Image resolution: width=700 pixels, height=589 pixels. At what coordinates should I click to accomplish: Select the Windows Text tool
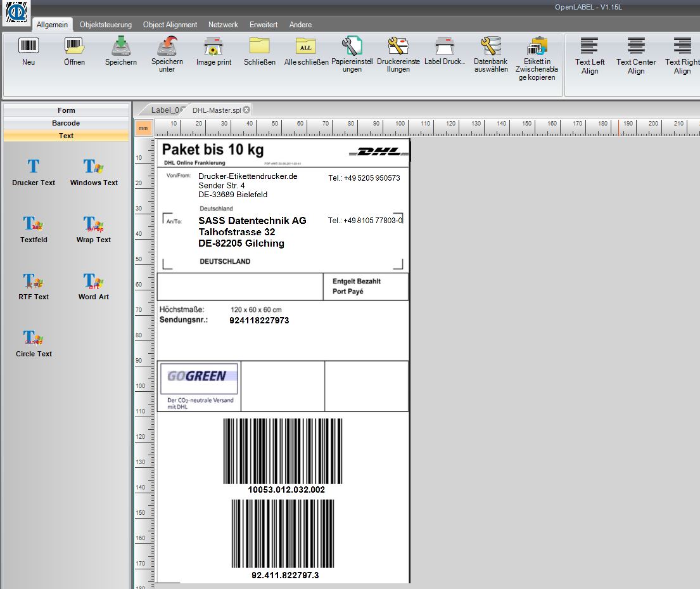click(x=94, y=172)
